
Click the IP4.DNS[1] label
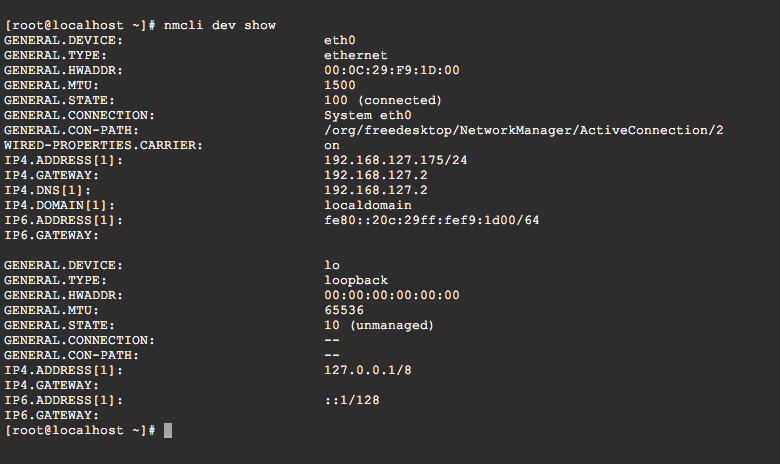(x=48, y=190)
